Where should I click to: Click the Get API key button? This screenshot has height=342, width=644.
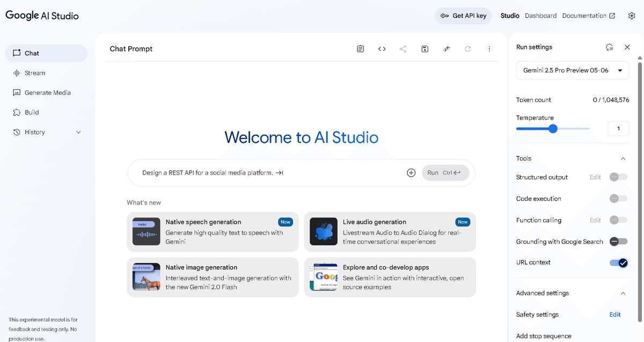[463, 16]
